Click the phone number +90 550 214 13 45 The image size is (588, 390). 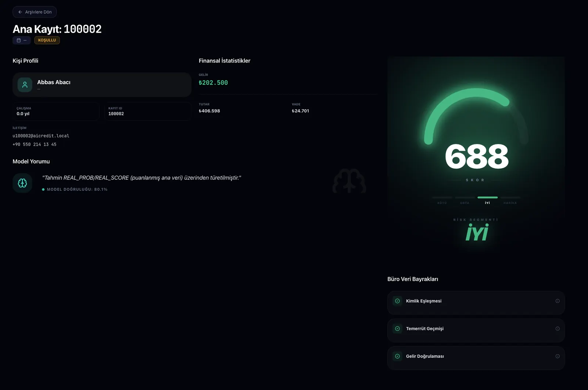pyautogui.click(x=35, y=144)
